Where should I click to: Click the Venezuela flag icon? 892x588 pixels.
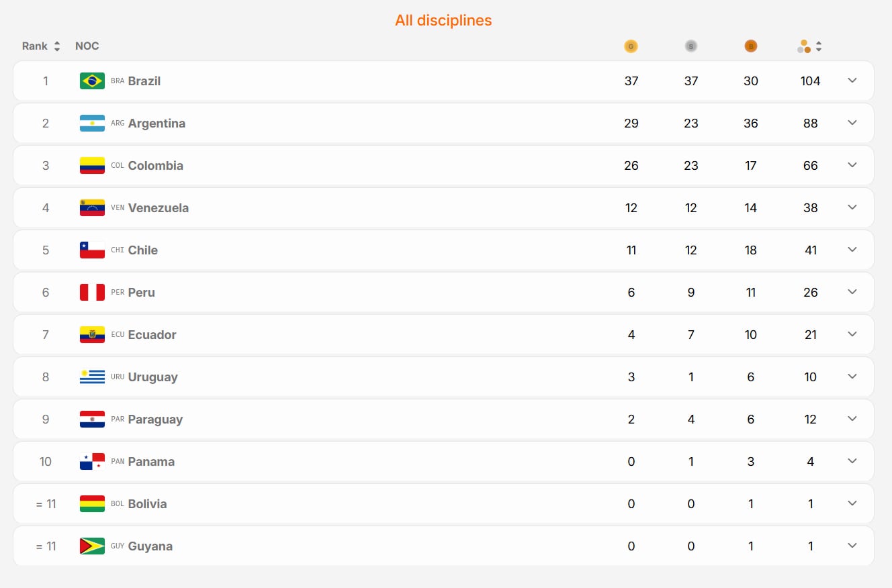[92, 207]
